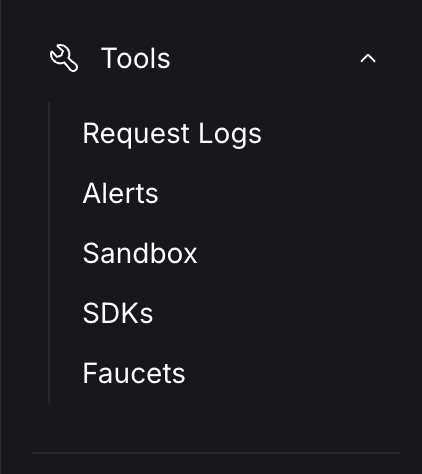Select the Faucets sidebar entry
422x474 pixels.
pyautogui.click(x=134, y=373)
